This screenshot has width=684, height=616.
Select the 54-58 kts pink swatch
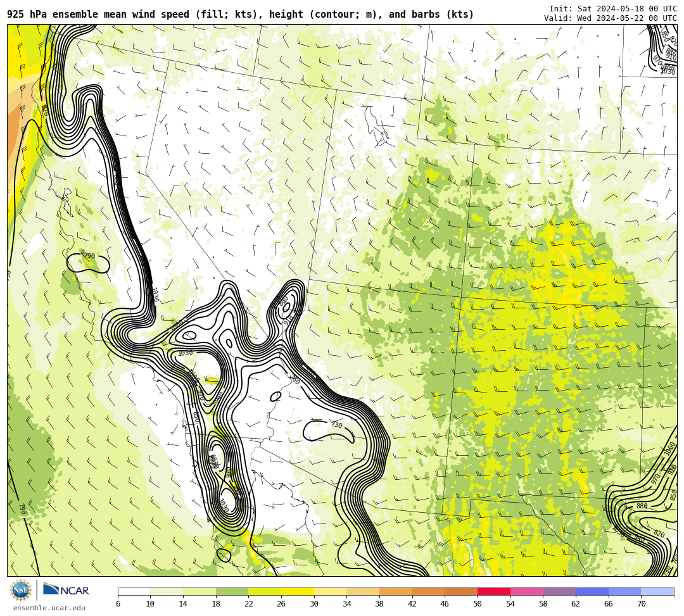pyautogui.click(x=526, y=591)
